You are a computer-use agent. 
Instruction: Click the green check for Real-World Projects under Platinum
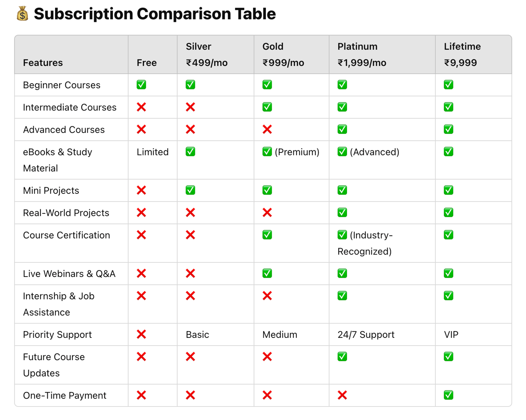[342, 212]
